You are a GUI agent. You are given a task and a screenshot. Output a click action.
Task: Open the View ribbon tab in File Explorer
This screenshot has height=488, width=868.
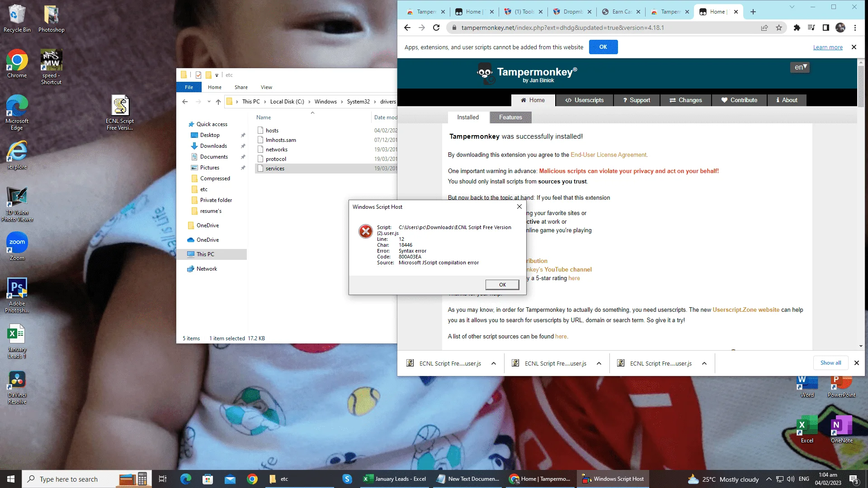tap(266, 87)
